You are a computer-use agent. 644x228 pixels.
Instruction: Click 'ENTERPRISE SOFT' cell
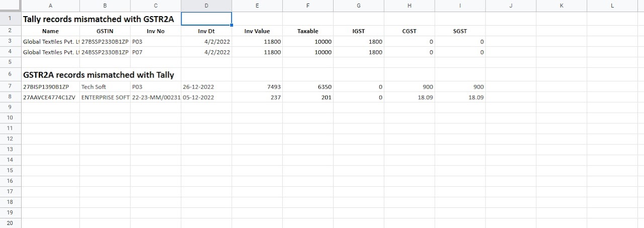click(x=105, y=97)
